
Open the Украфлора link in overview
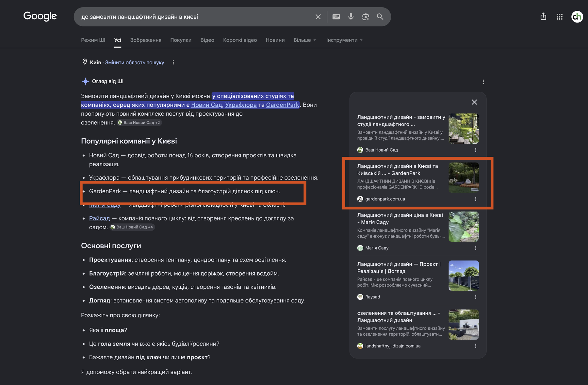click(x=241, y=105)
